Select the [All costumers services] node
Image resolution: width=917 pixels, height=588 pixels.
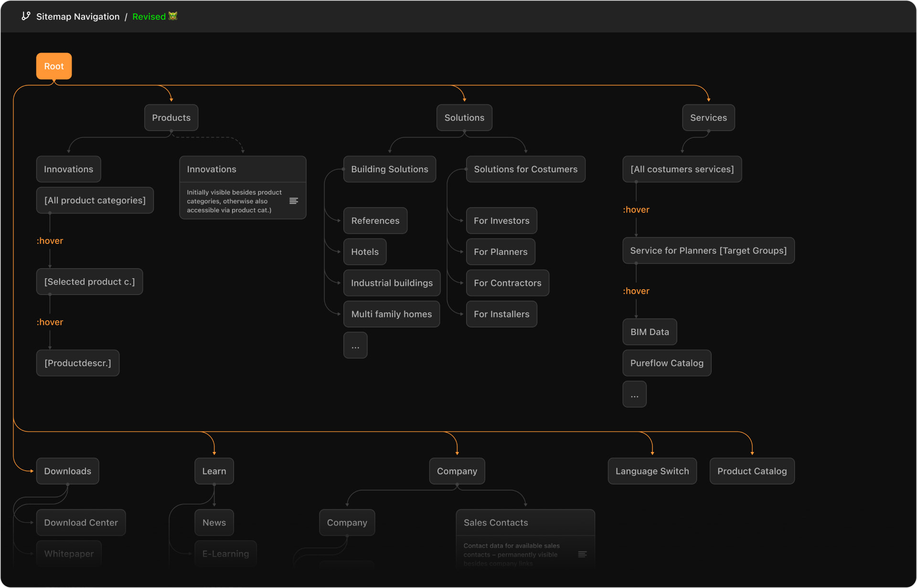pos(682,169)
